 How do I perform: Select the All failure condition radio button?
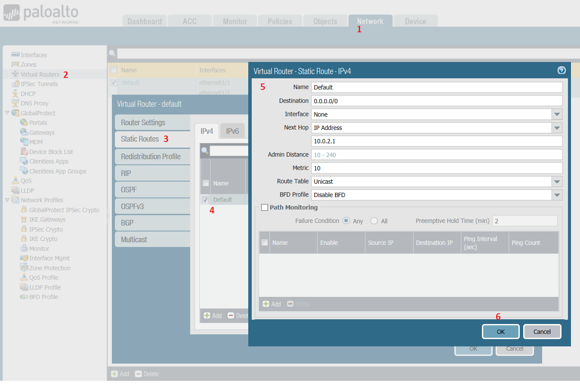coord(373,221)
